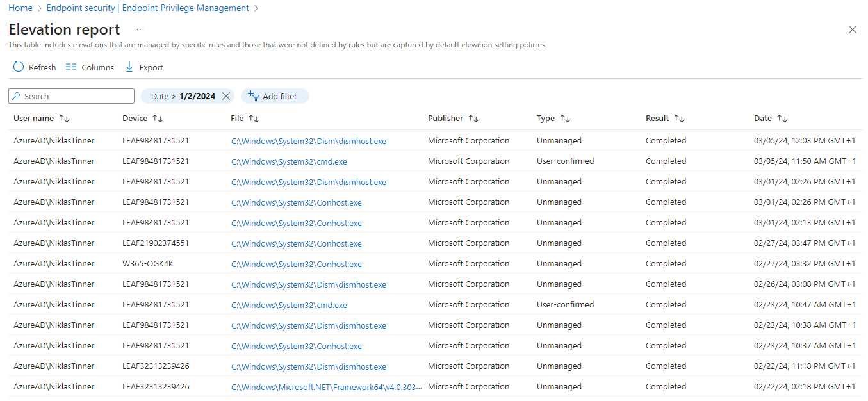The height and width of the screenshot is (401, 868).
Task: Open the truncated Microsoft.NET Framework64 file link
Action: pyautogui.click(x=327, y=386)
